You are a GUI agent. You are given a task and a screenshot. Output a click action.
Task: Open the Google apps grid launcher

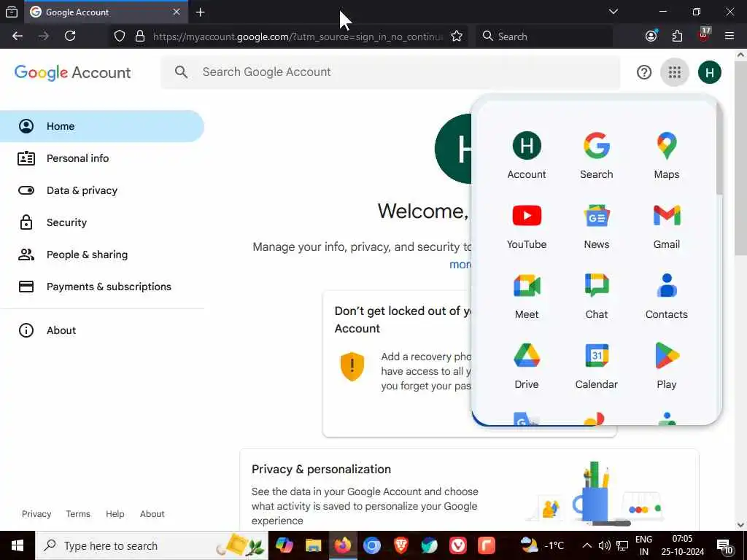click(674, 72)
